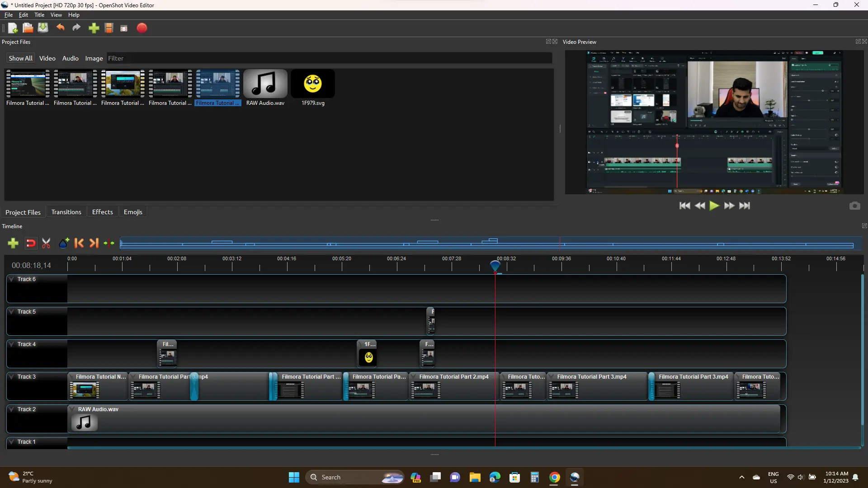Open the Choose Profile icon
Viewport: 868px width, 488px height.
(109, 28)
